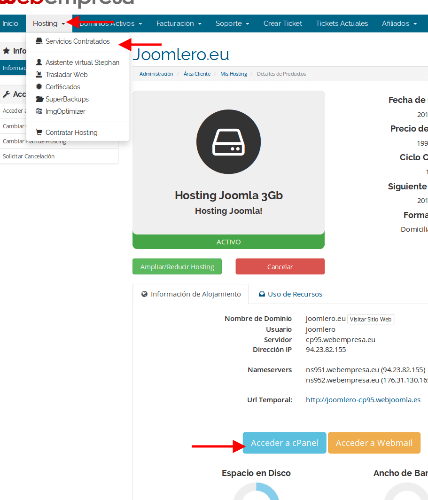The width and height of the screenshot is (428, 500).
Task: Open Tickets Actuales in navbar
Action: coord(342,24)
